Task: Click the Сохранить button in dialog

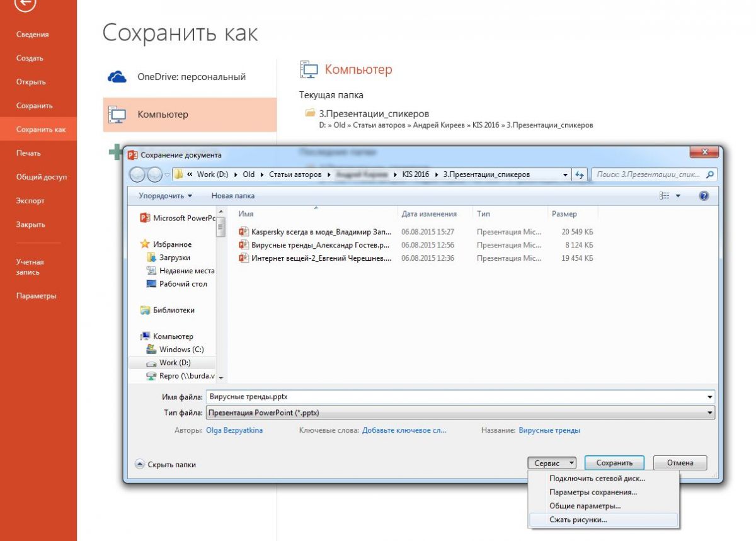Action: pyautogui.click(x=614, y=463)
